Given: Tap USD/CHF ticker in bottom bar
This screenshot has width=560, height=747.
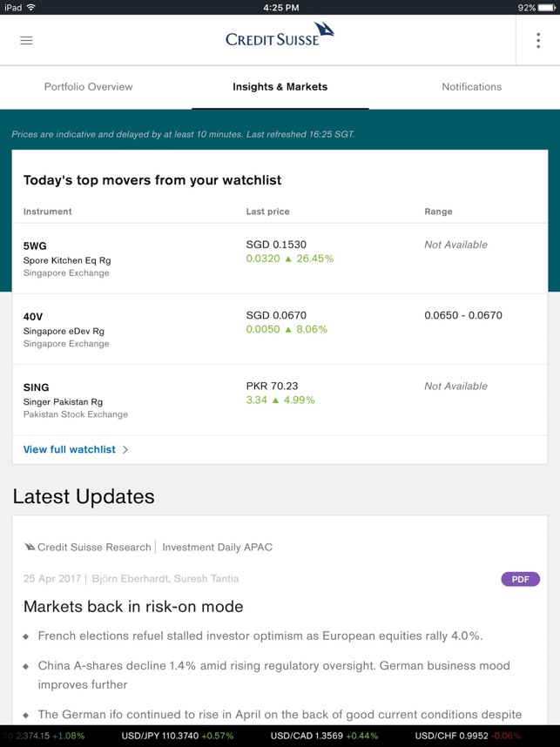Looking at the screenshot, I should click(x=468, y=736).
